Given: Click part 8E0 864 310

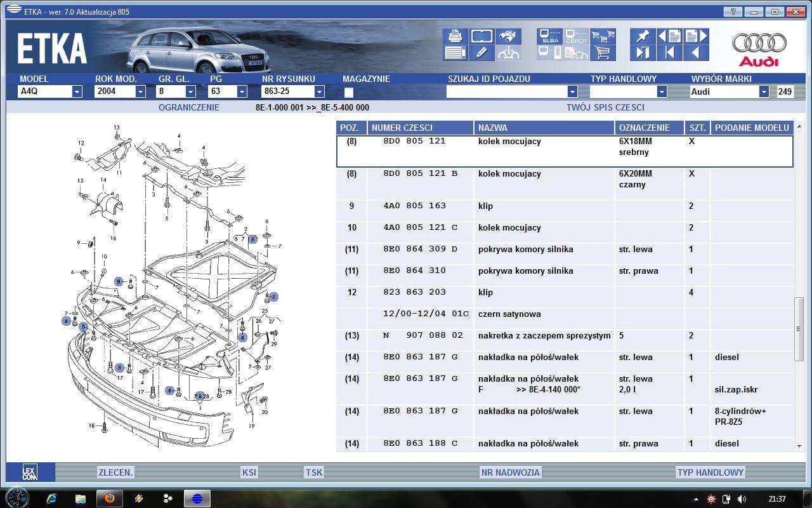Looking at the screenshot, I should [414, 271].
